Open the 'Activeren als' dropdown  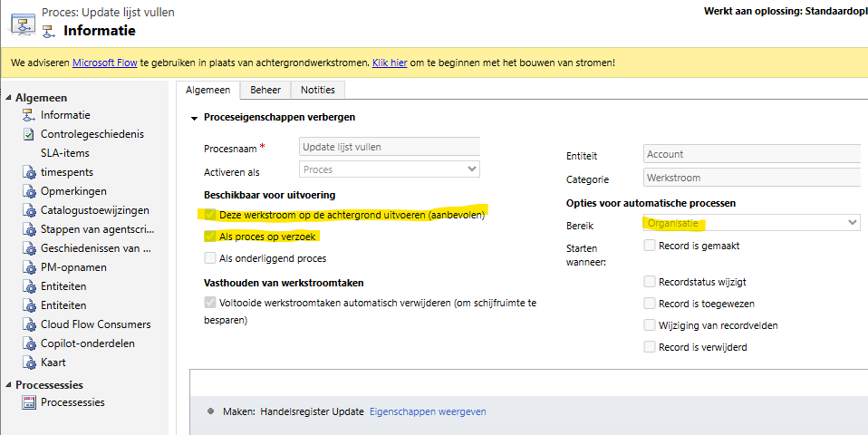pyautogui.click(x=389, y=169)
